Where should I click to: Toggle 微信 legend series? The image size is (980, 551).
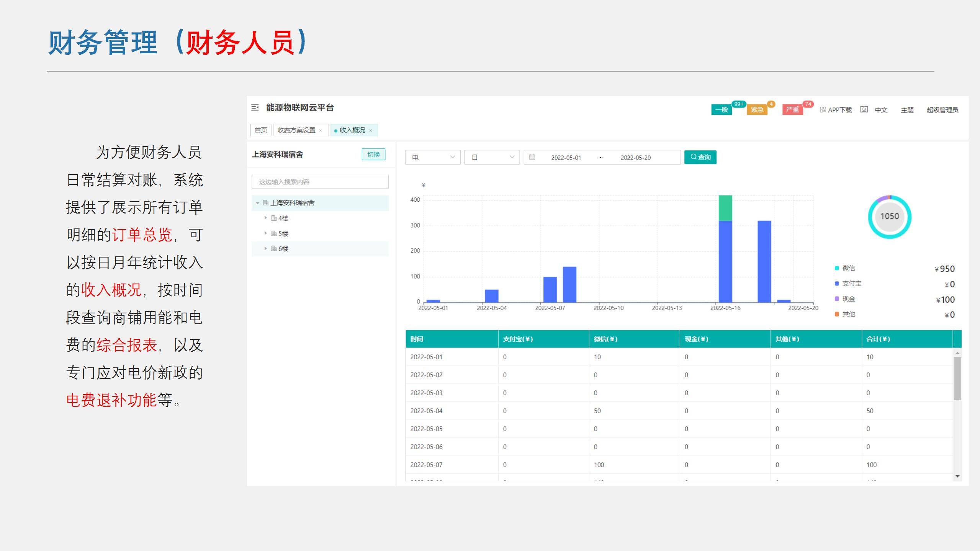pos(848,268)
